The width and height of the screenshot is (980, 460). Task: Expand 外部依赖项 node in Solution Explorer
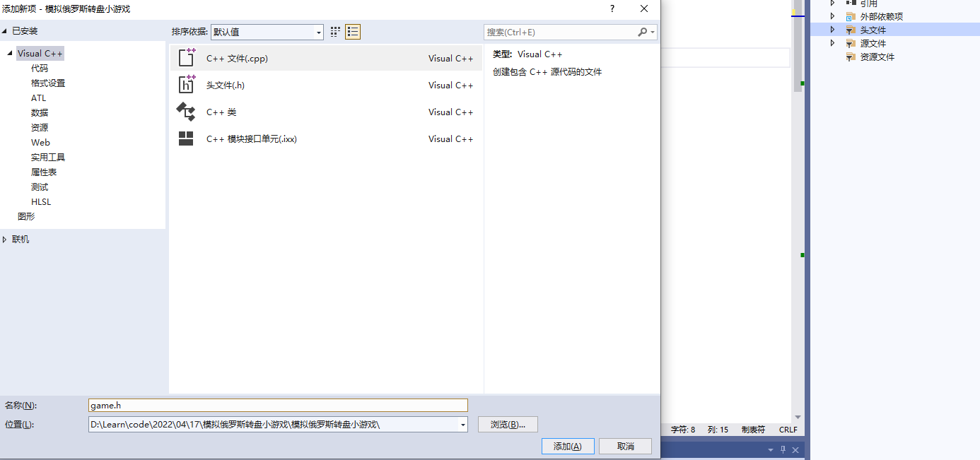[833, 16]
